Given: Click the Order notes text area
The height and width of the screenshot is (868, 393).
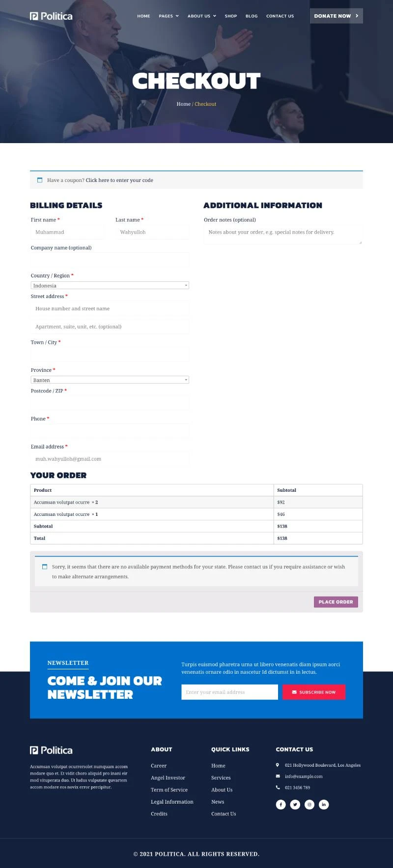Looking at the screenshot, I should pos(282,235).
